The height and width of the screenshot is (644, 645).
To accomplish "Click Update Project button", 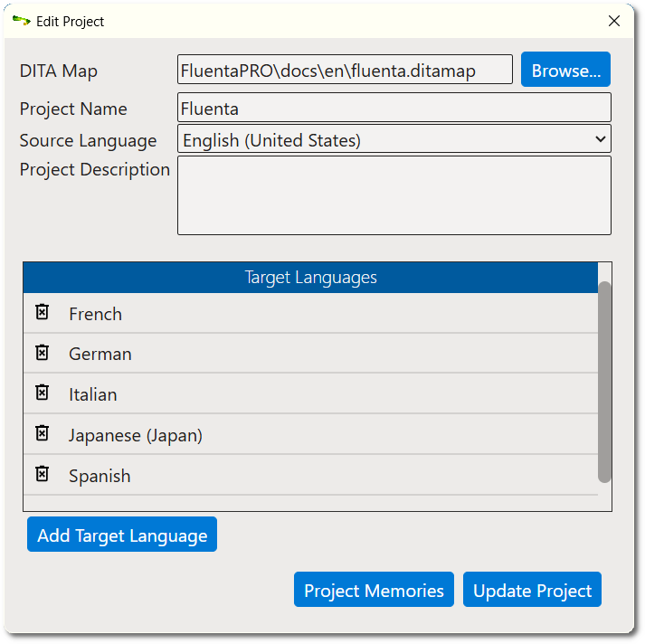I will [532, 590].
